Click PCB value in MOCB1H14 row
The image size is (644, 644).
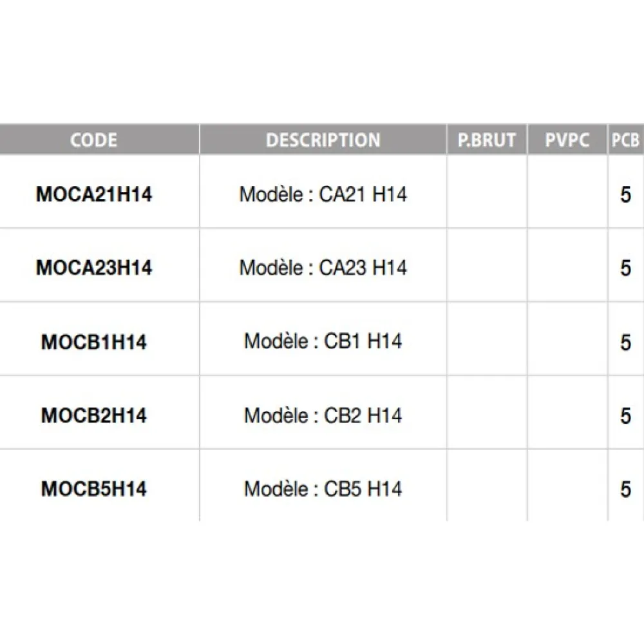point(625,342)
